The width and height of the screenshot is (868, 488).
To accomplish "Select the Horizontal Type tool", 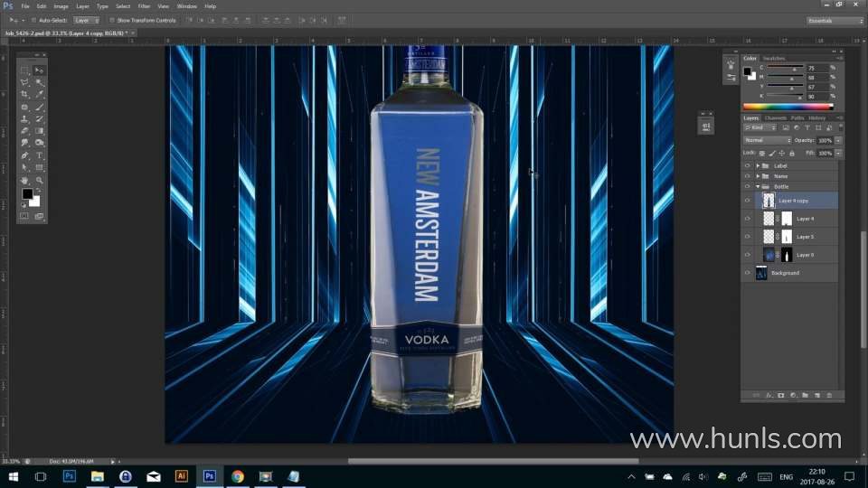I will [39, 155].
